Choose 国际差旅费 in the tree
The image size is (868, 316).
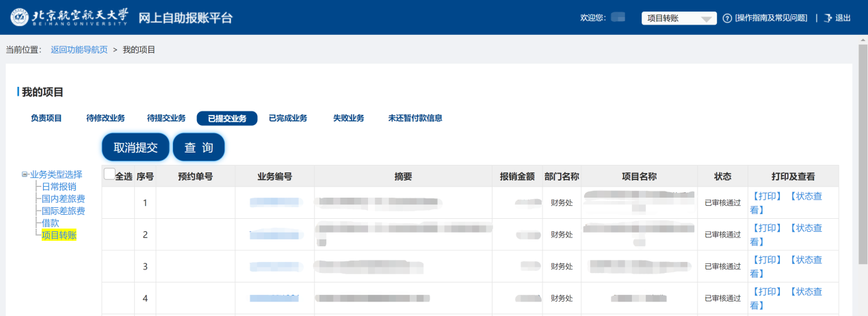64,211
